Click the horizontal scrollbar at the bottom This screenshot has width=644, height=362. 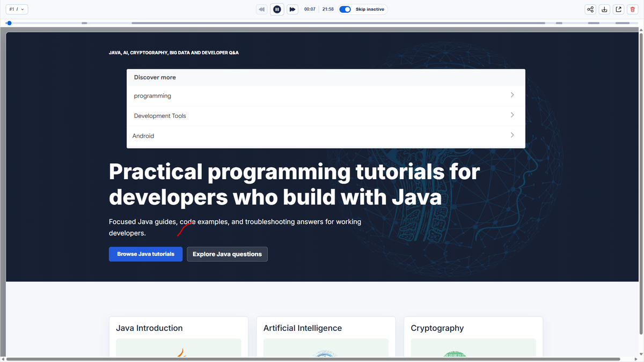(313, 359)
